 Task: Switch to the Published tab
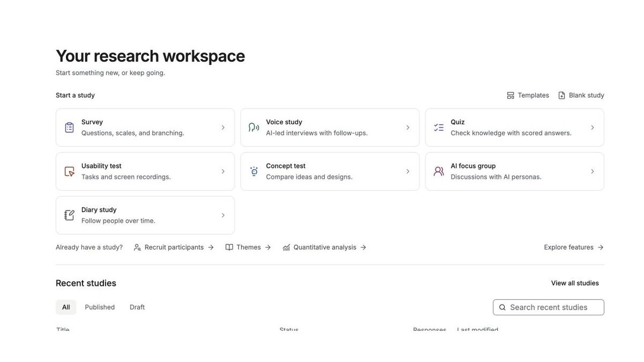[100, 307]
